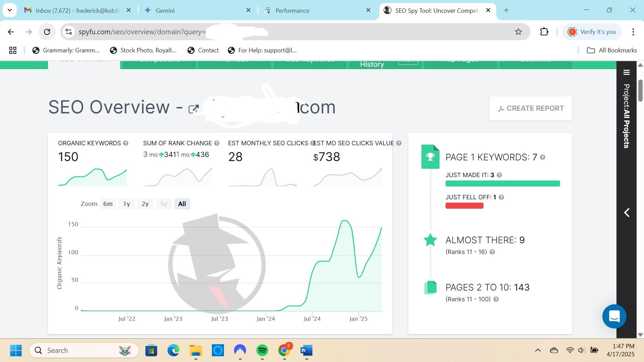The image size is (644, 362).
Task: Click the help icon next to Page 1 Keywords
Action: point(543,157)
